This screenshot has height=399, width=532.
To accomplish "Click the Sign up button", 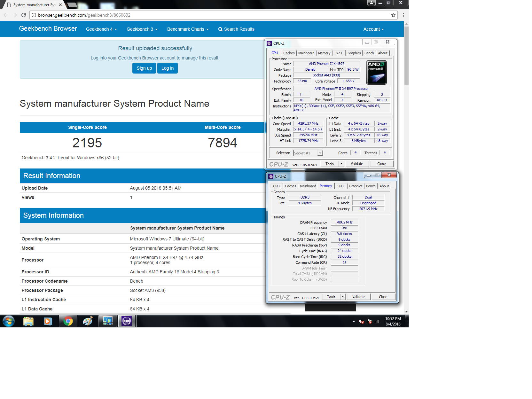I will coord(144,68).
